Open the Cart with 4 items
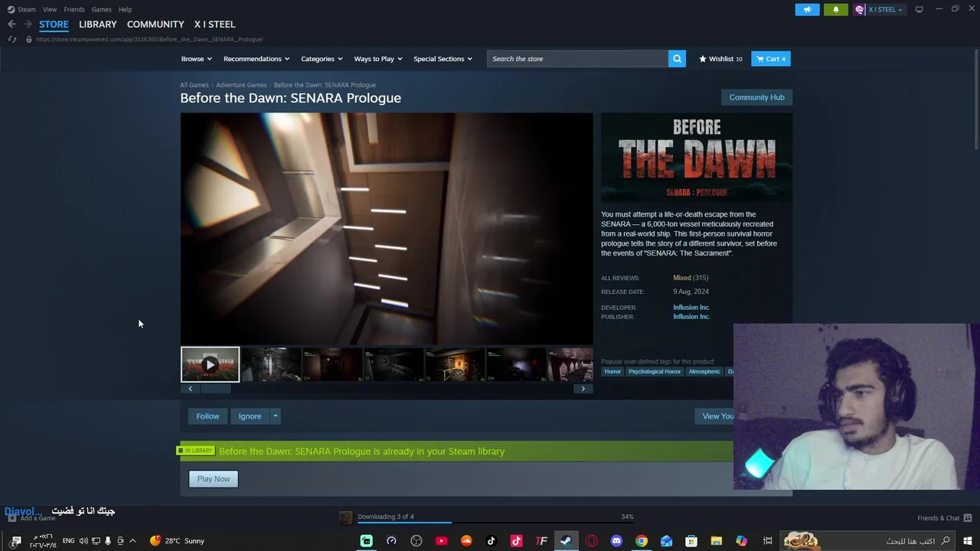The image size is (980, 551). click(771, 59)
